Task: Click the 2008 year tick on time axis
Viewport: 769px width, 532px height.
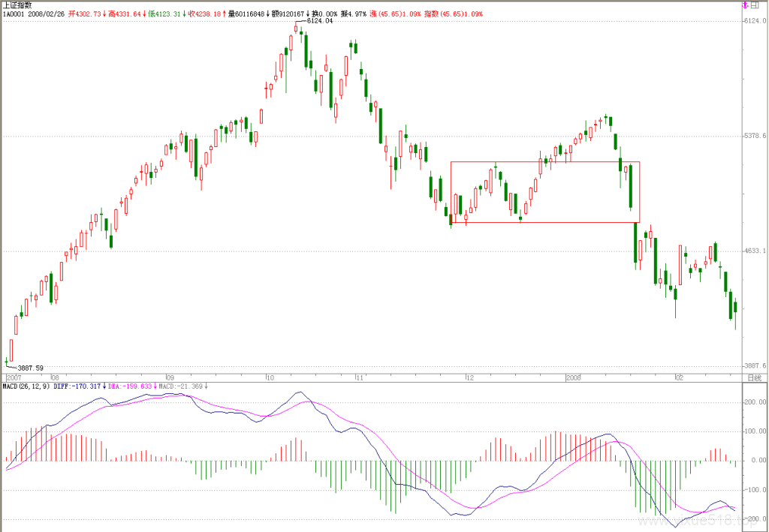Action: coord(573,377)
